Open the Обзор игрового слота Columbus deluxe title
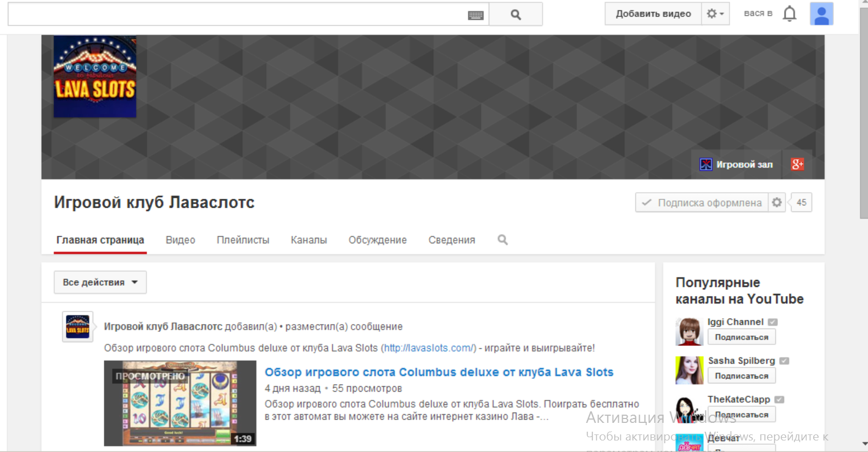Image resolution: width=868 pixels, height=452 pixels. click(439, 372)
